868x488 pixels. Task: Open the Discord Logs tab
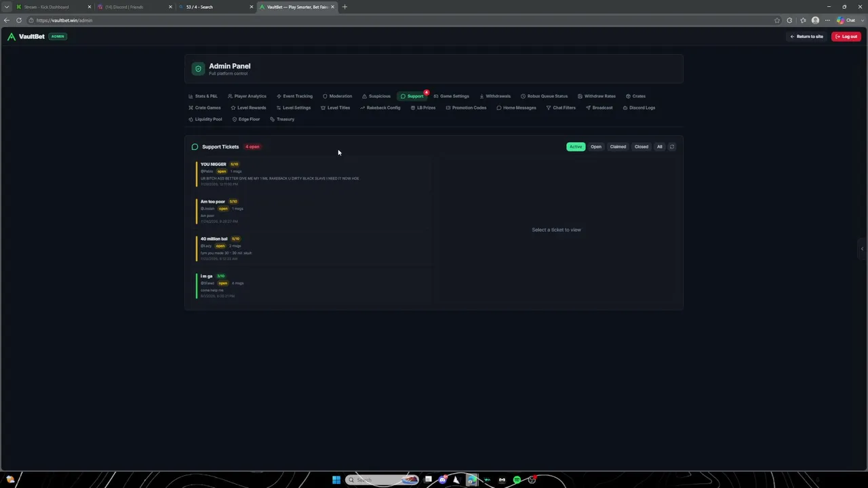[639, 108]
